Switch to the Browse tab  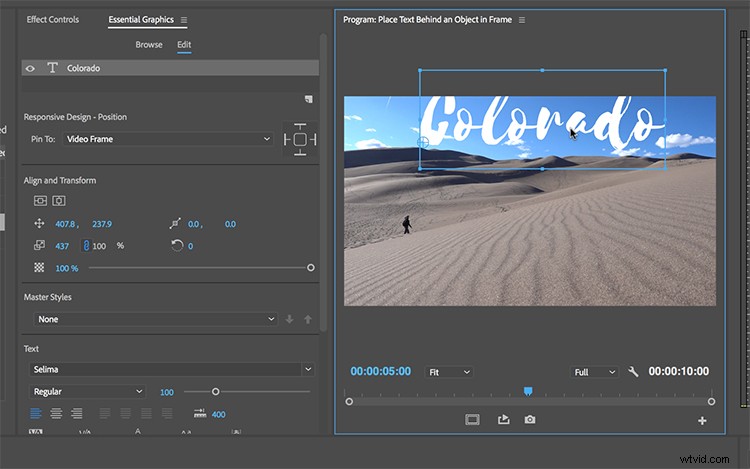point(149,44)
